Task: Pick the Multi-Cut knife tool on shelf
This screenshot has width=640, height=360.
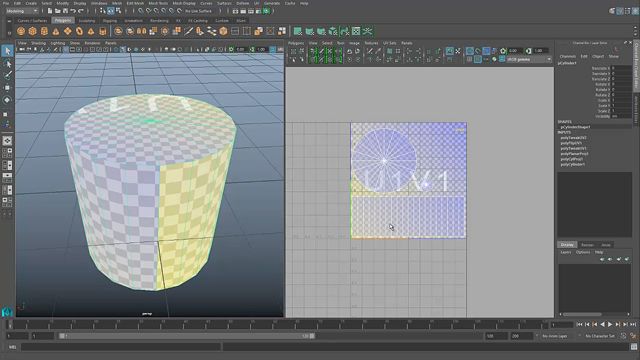Action: pos(188,31)
